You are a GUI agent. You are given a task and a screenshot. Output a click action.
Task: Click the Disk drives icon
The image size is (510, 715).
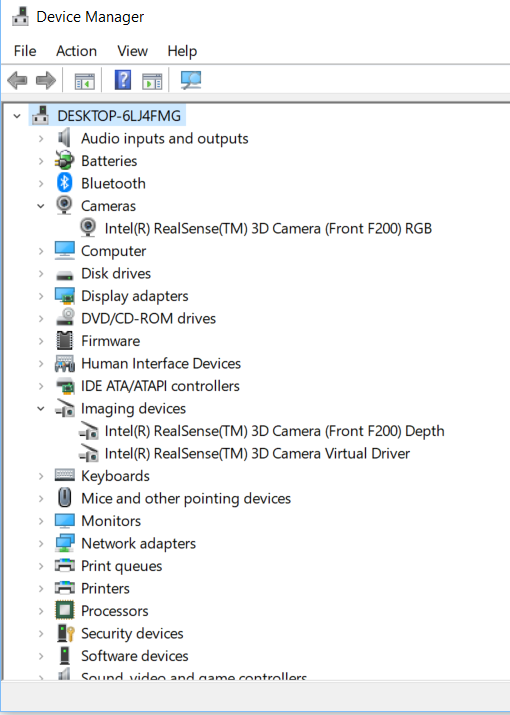(64, 275)
